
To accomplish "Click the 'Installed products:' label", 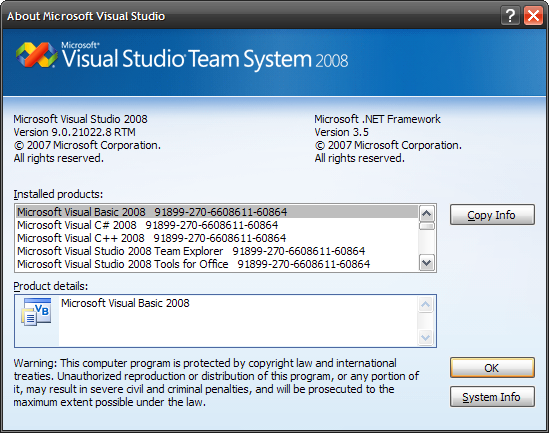I will coord(58,194).
